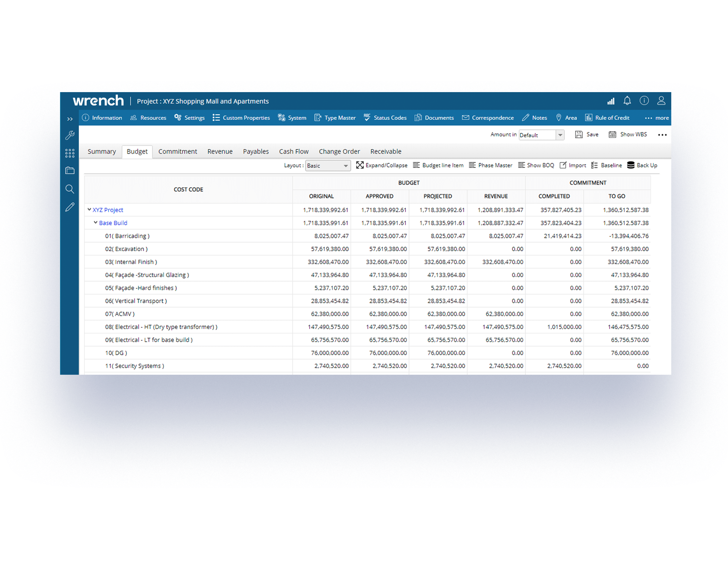Viewport: 728px width, 578px height.
Task: Open Notes in the toolbar
Action: [535, 118]
